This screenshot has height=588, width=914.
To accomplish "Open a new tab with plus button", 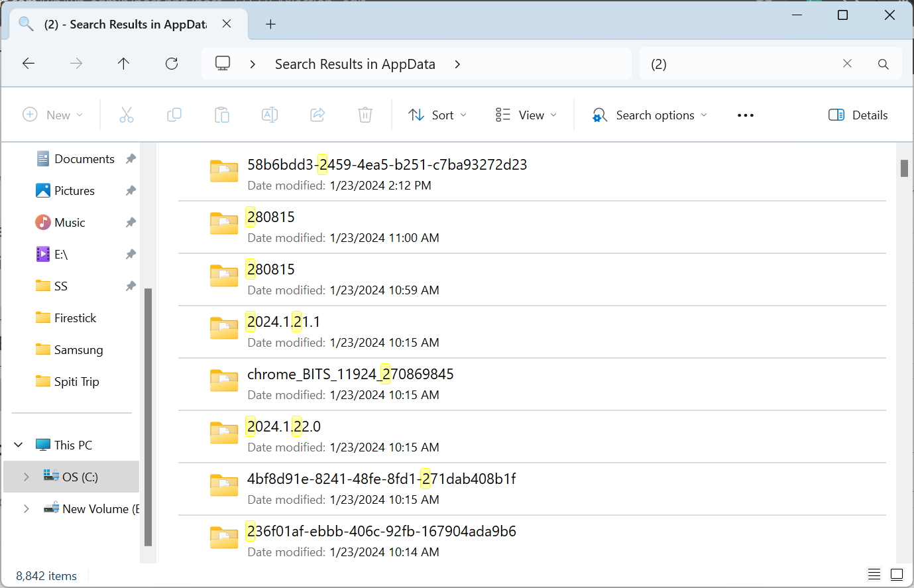I will 270,24.
